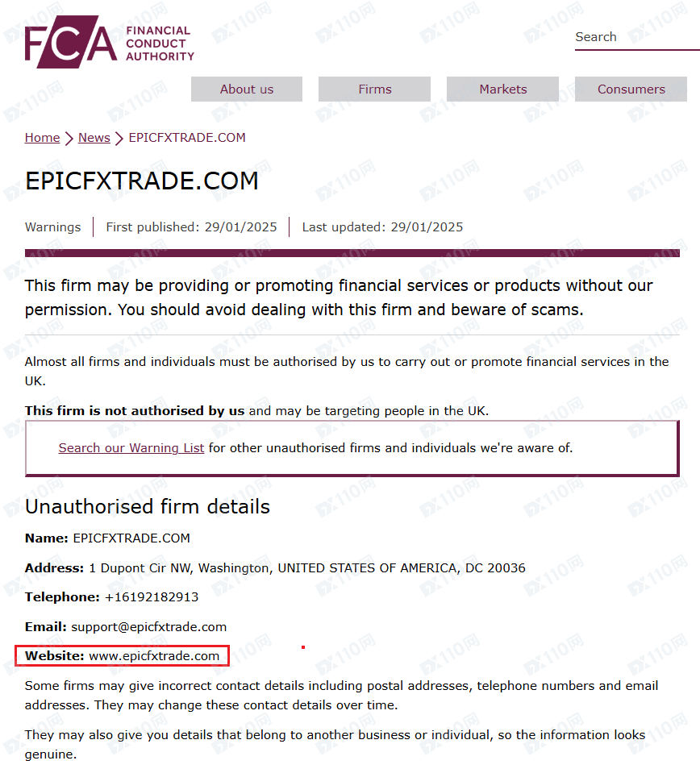Click the support@epicfxtrade.com email address
Screen dimensions: 700x773
point(149,627)
